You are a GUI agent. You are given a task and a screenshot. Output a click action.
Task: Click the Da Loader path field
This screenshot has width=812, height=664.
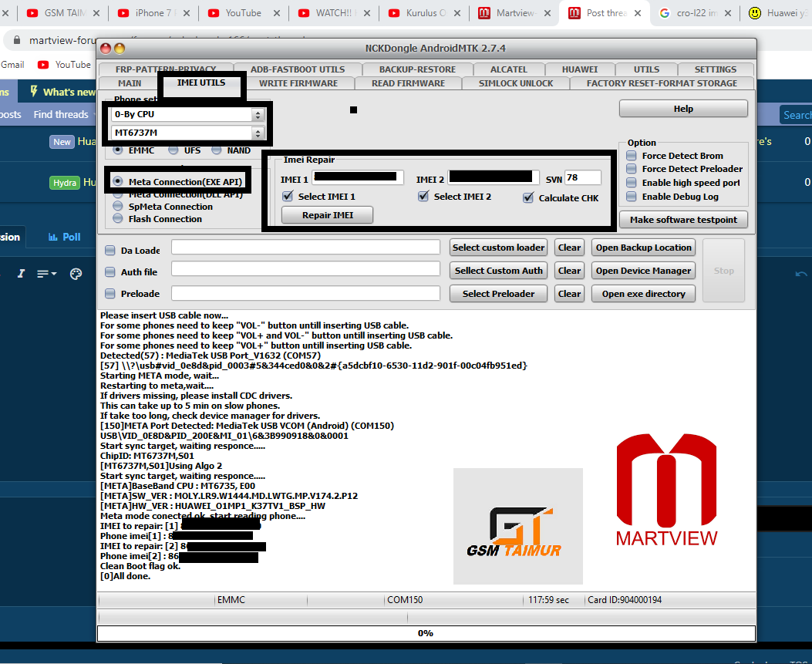[305, 247]
